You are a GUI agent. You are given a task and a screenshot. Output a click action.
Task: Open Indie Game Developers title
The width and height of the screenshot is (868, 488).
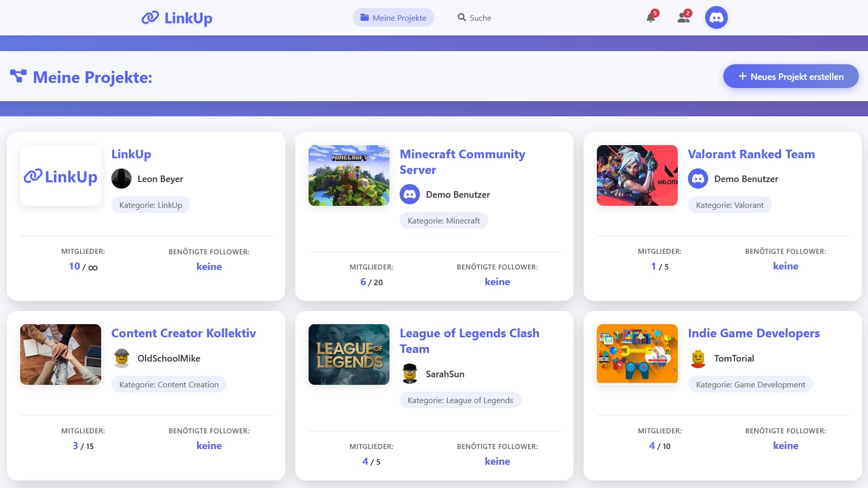pos(754,333)
